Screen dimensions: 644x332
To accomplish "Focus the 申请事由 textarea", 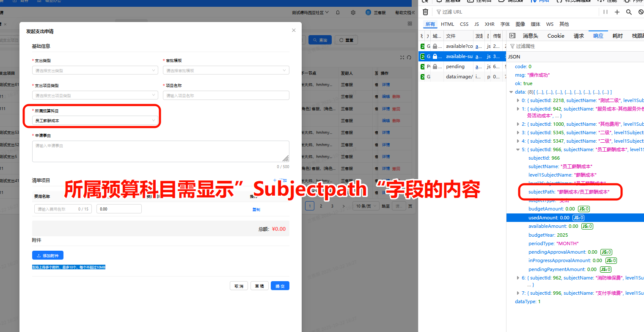I will point(161,151).
